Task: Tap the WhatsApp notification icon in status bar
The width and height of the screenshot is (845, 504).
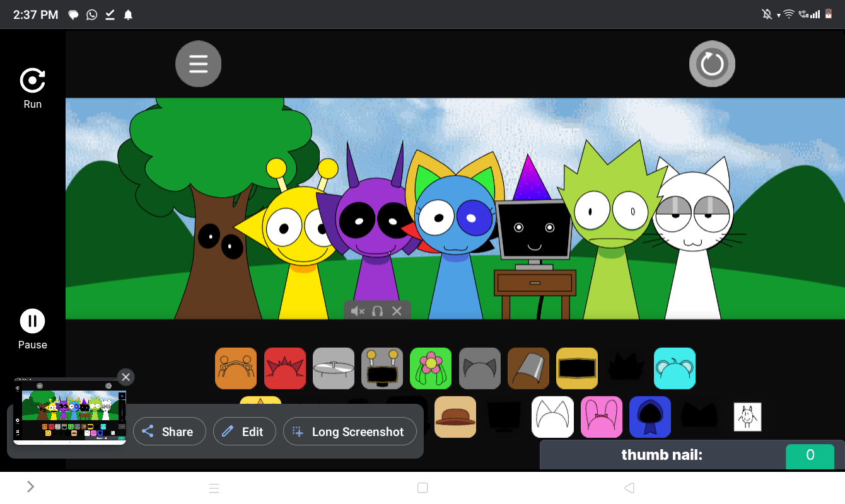Action: (x=92, y=14)
